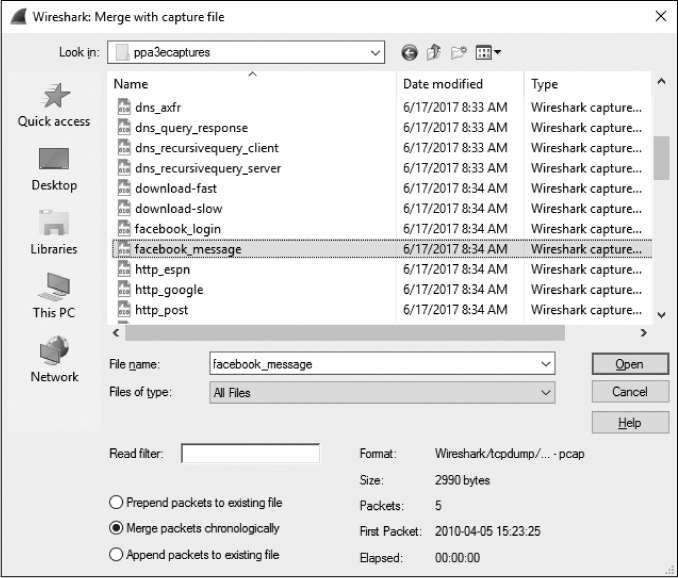Click the dns_recursivequery_server file icon
The width and height of the screenshot is (678, 578).
(x=124, y=168)
